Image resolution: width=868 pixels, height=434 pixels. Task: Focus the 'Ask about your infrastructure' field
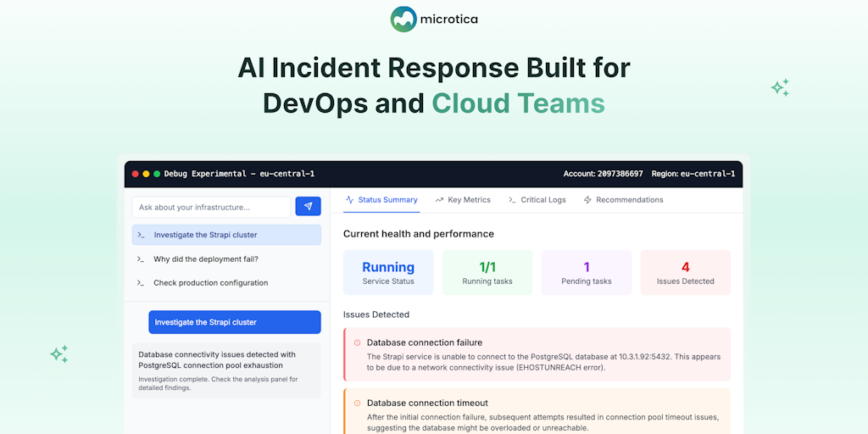211,207
